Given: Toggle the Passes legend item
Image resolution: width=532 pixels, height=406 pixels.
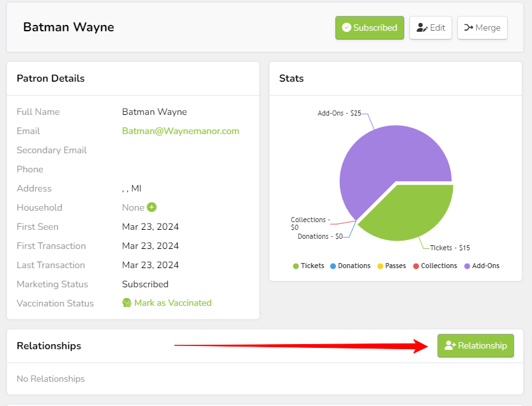Looking at the screenshot, I should pyautogui.click(x=391, y=266).
